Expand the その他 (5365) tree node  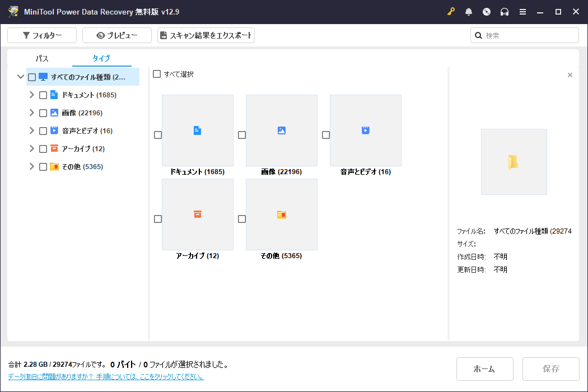tap(32, 166)
